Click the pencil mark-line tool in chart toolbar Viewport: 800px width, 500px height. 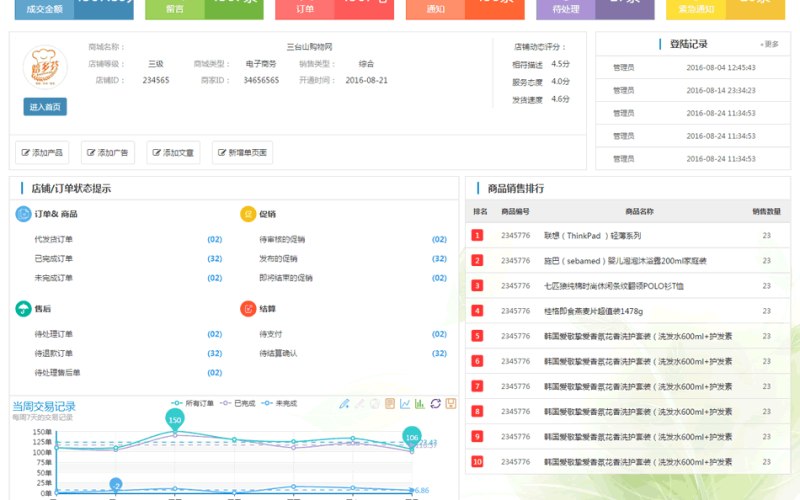pyautogui.click(x=344, y=404)
